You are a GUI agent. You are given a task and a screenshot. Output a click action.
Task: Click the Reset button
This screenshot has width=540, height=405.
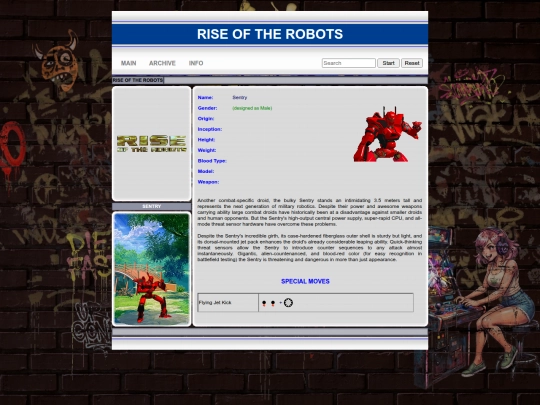point(412,63)
